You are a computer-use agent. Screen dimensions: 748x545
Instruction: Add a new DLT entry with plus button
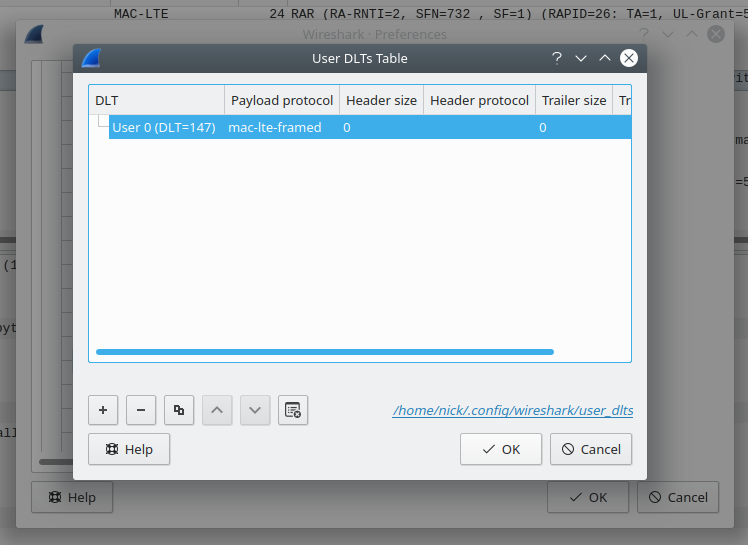(x=103, y=410)
